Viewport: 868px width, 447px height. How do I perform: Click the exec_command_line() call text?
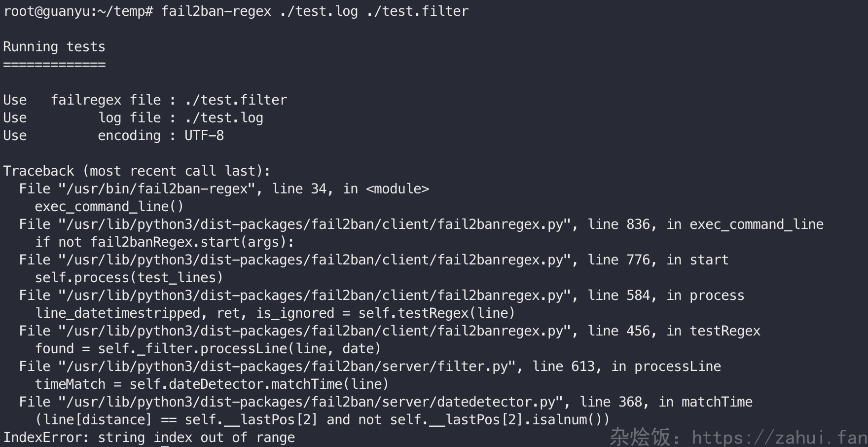coord(109,207)
